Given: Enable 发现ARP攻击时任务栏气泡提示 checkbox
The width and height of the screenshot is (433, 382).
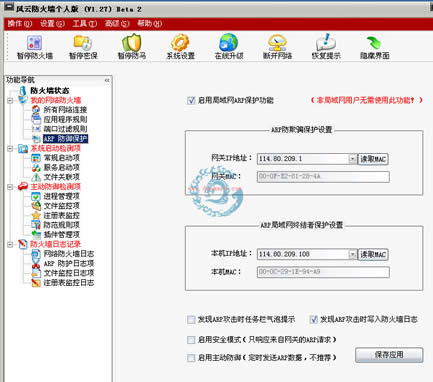Looking at the screenshot, I should point(191,320).
